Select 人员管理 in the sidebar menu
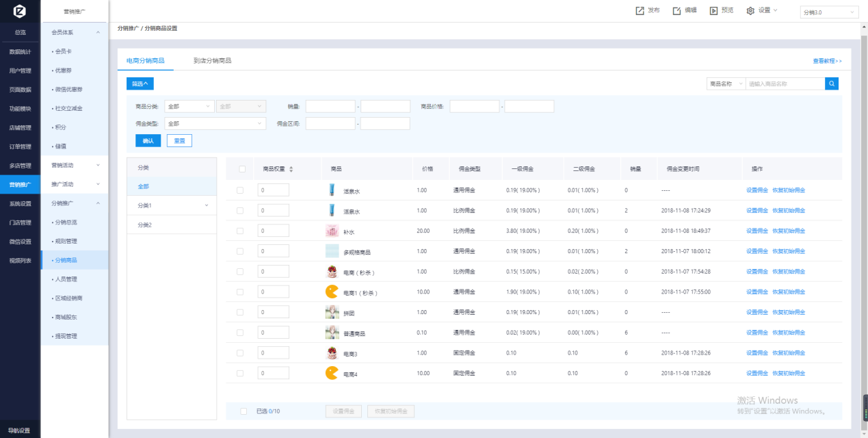Viewport: 868px width, 438px height. (66, 279)
